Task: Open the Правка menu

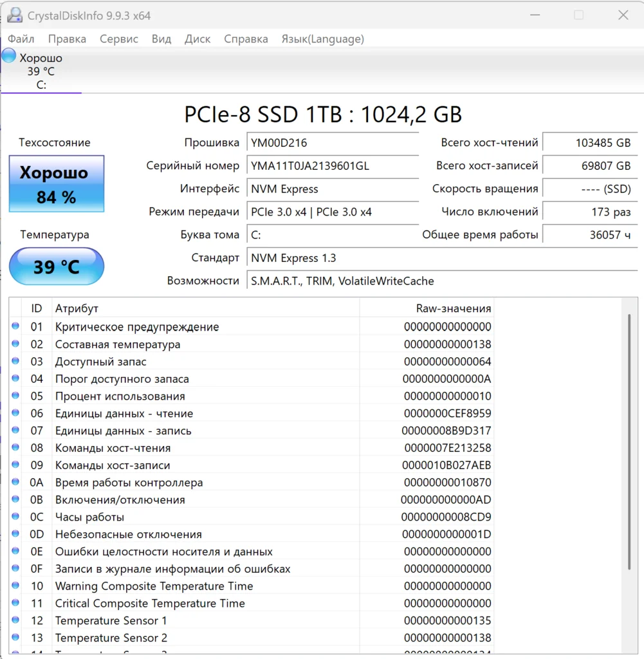Action: pyautogui.click(x=67, y=39)
